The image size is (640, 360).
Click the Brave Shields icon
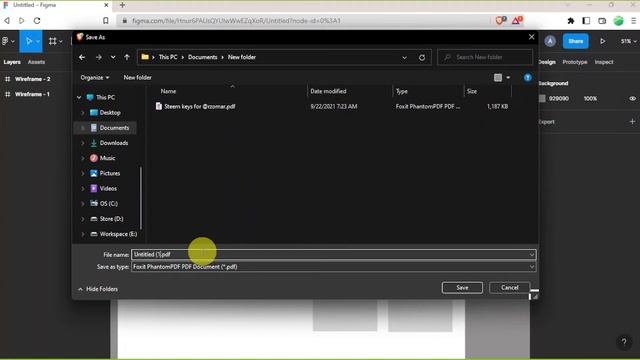click(x=500, y=20)
